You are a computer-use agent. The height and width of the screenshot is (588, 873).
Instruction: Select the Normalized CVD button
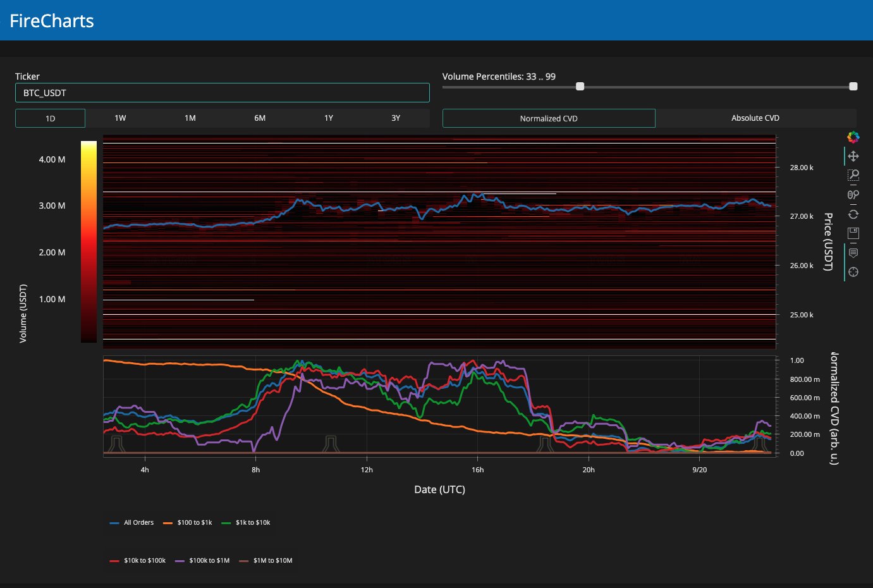click(549, 118)
